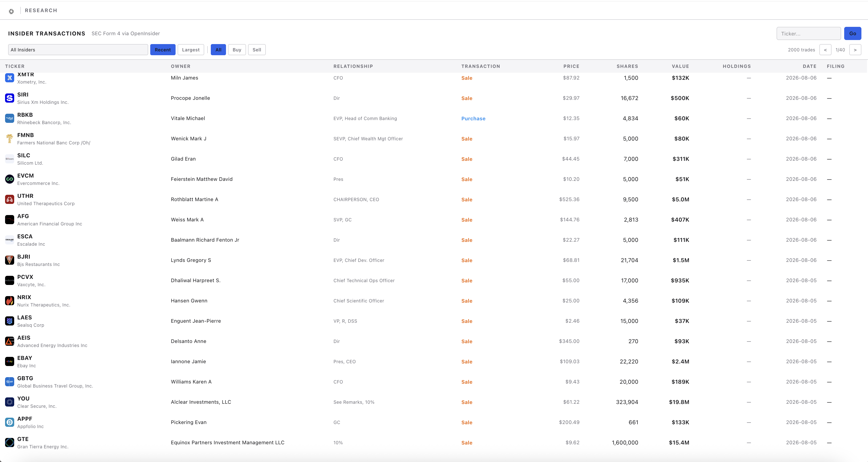Click the Shares column header
This screenshot has height=462, width=868.
tap(627, 66)
